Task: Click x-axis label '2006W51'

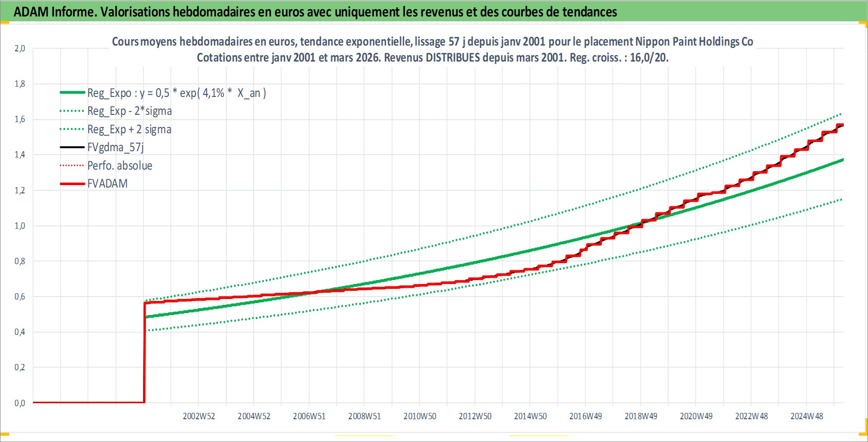Action: point(309,416)
